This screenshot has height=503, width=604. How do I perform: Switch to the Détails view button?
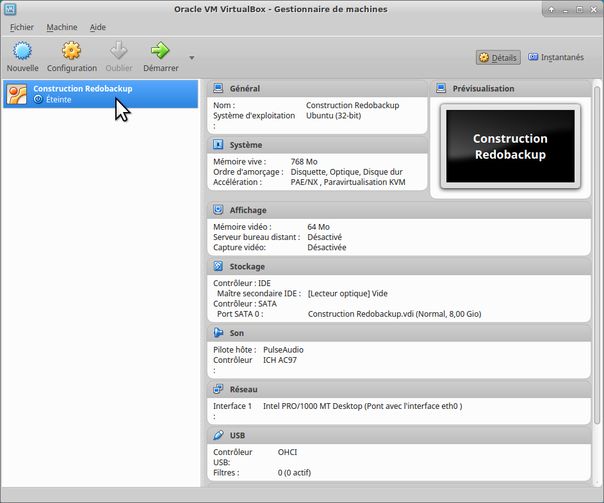pos(498,57)
